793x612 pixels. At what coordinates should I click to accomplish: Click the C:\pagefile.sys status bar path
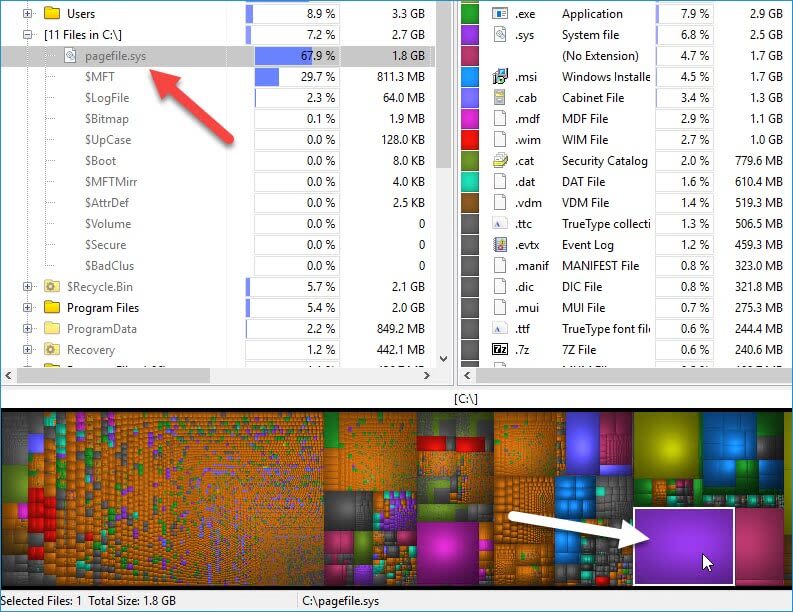coord(340,601)
